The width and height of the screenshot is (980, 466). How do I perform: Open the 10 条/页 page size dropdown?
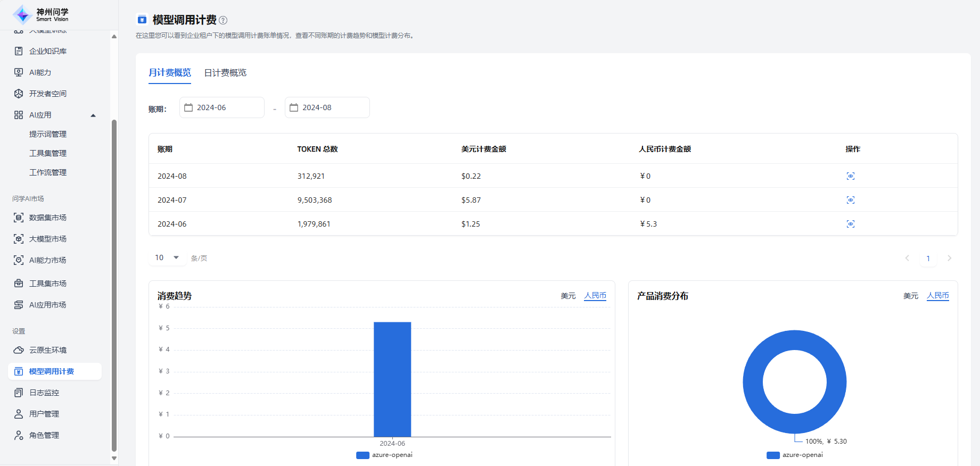[167, 258]
